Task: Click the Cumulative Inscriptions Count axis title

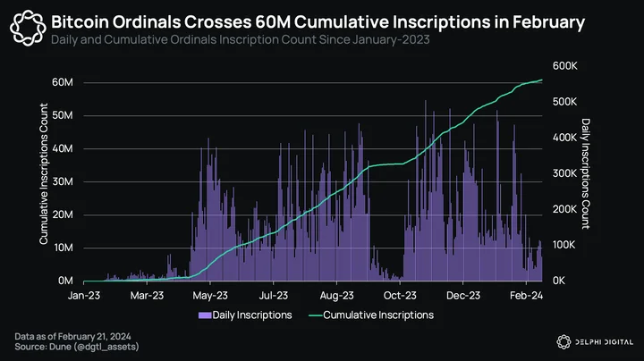Action: pyautogui.click(x=44, y=174)
